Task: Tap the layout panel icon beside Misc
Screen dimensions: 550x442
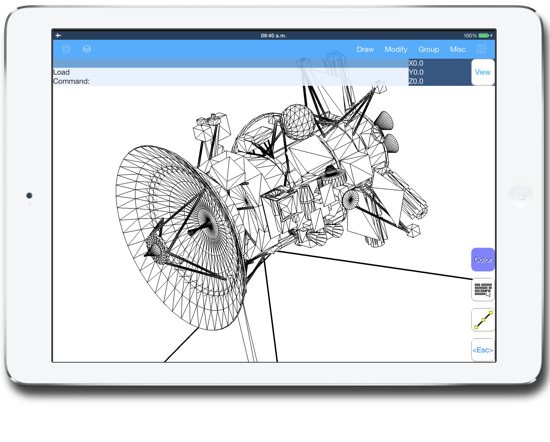Action: [481, 49]
